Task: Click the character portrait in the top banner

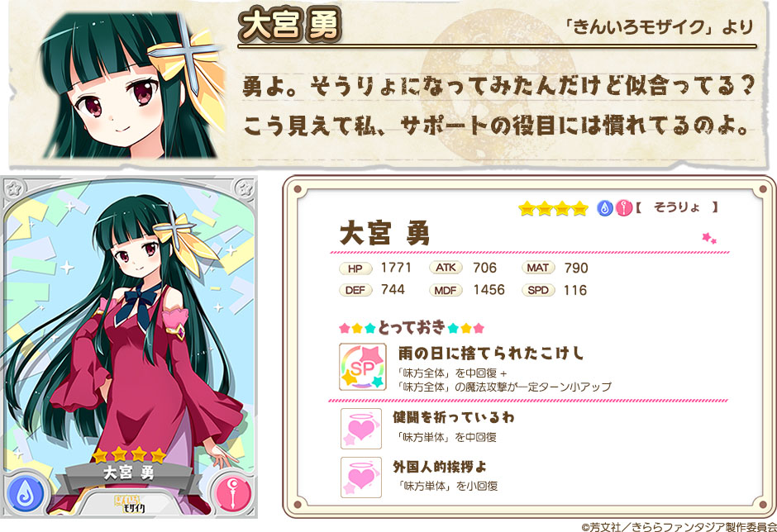Action: (131, 85)
